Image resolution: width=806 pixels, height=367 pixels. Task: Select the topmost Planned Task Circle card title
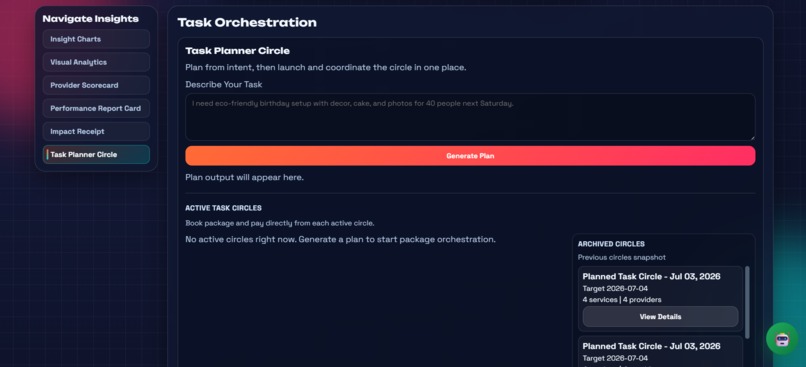click(651, 277)
